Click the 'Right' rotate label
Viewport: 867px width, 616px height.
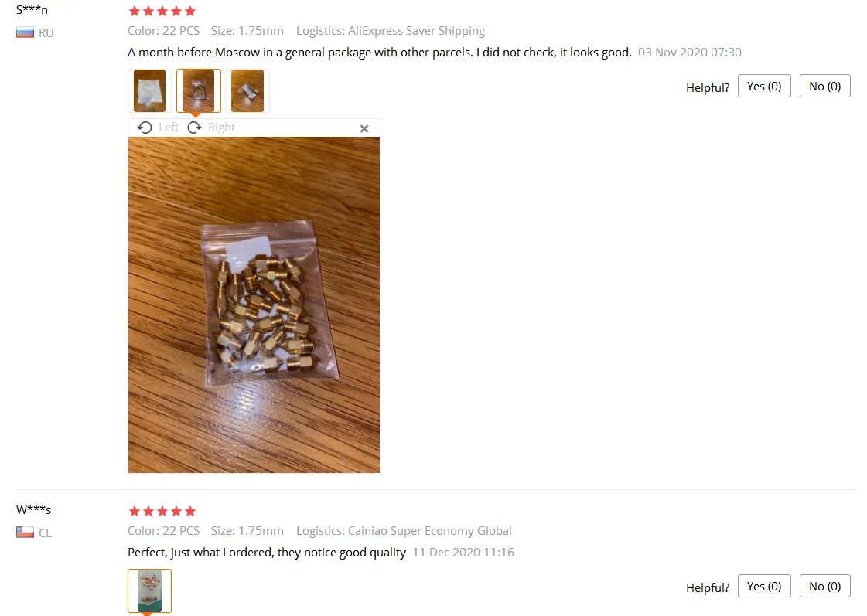click(222, 128)
